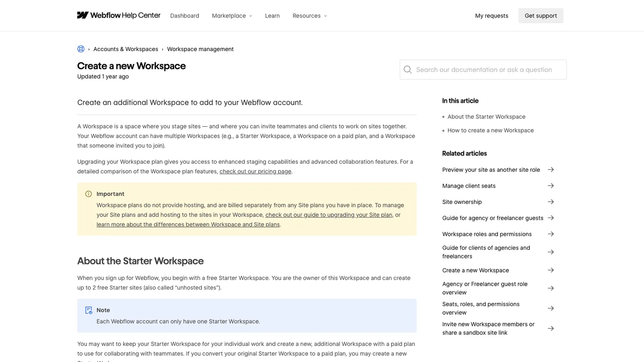Open related article Workspace roles and permissions

coord(487,234)
